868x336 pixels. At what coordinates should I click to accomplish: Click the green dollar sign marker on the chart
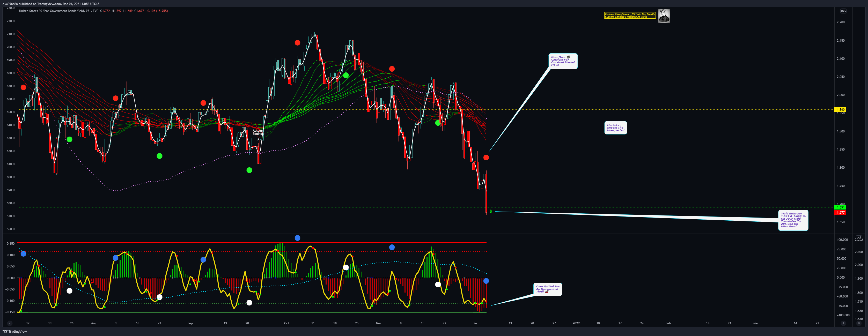491,211
